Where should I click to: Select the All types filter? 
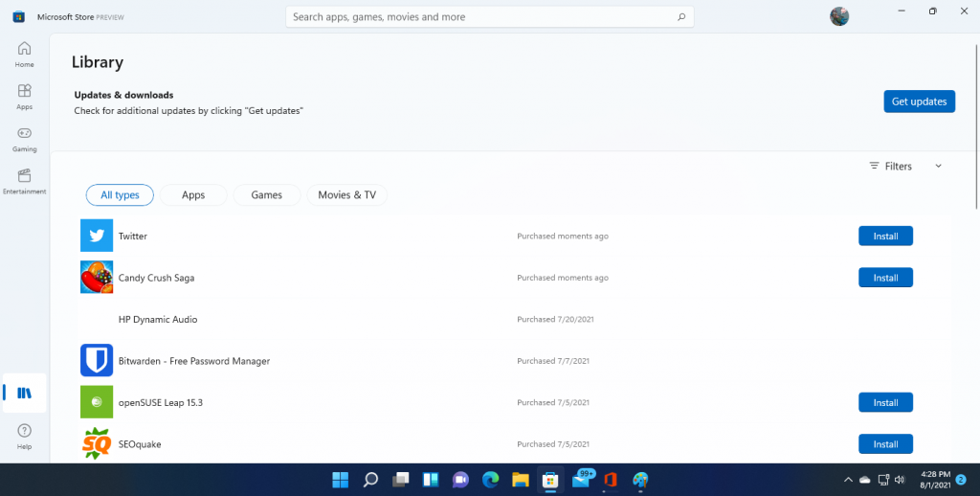coord(120,194)
